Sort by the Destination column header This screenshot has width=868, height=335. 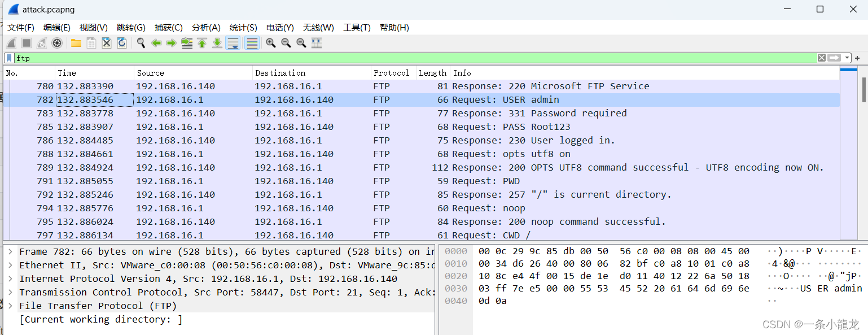312,73
